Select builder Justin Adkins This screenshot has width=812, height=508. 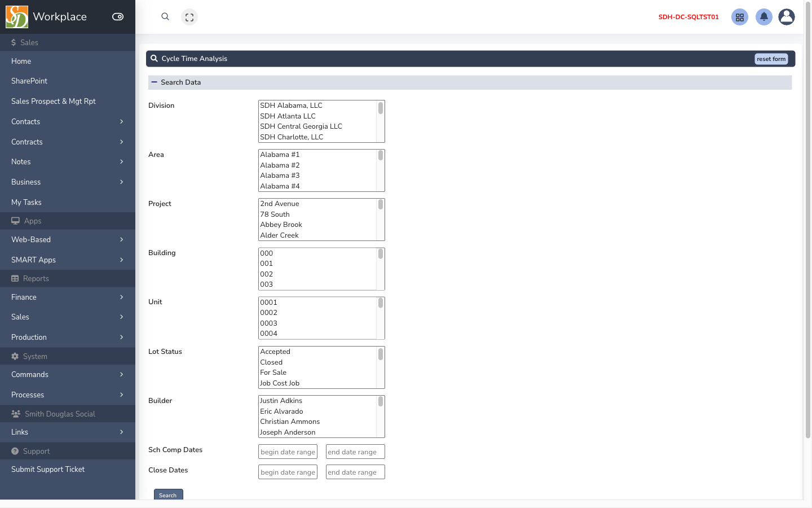pos(317,401)
